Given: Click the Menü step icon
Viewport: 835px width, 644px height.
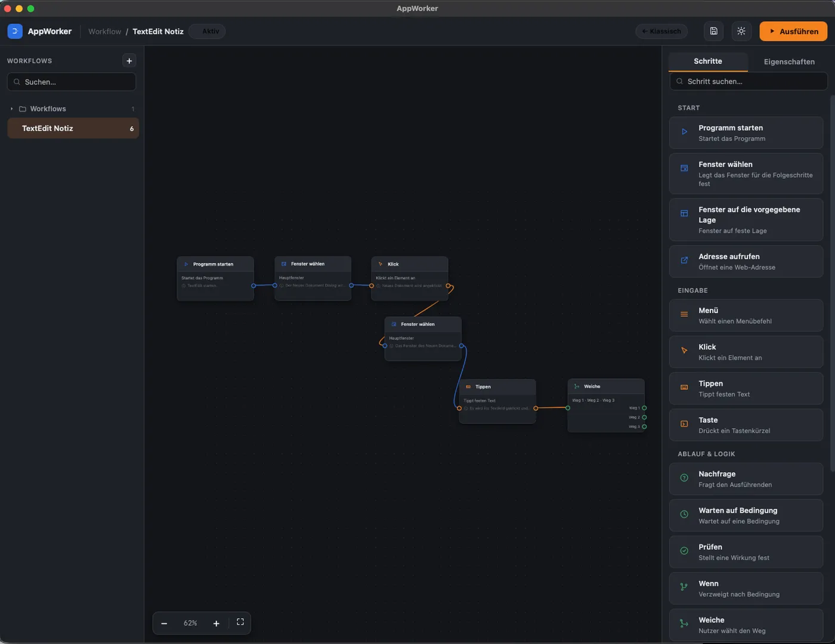Looking at the screenshot, I should point(684,314).
